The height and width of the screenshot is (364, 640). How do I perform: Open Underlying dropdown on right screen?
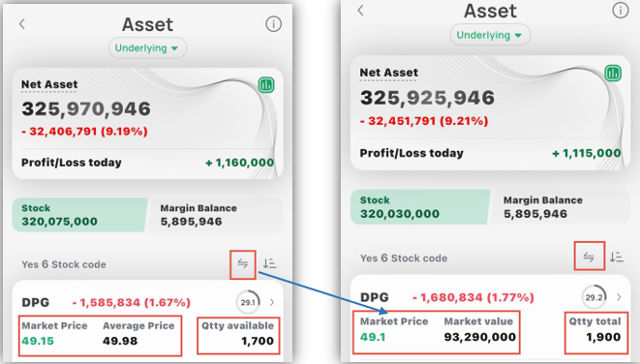(x=490, y=35)
